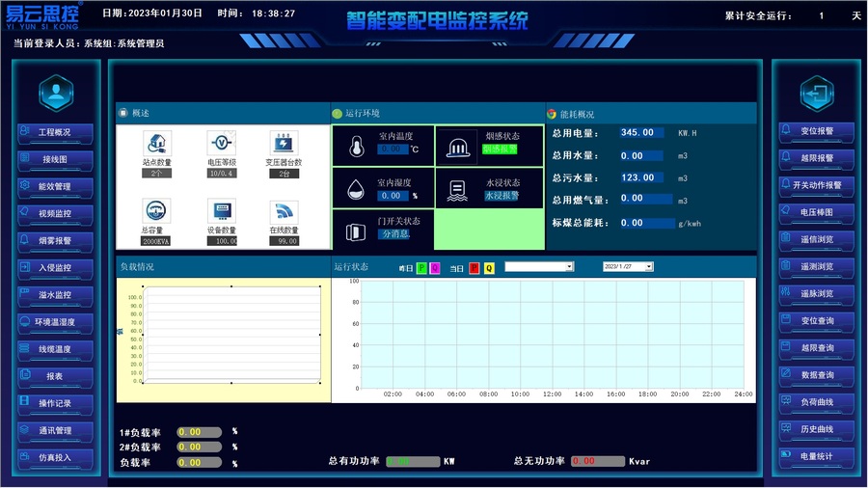
Task: Toggle today's red P curve
Action: 474,268
